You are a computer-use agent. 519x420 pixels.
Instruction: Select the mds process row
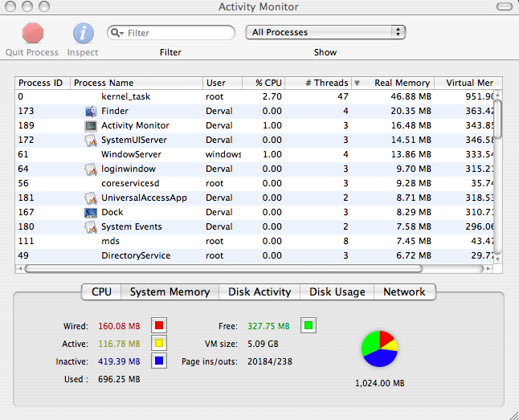(x=254, y=241)
